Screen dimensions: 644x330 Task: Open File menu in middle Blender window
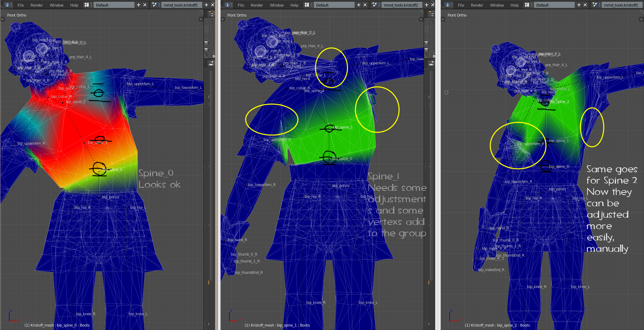coord(241,5)
